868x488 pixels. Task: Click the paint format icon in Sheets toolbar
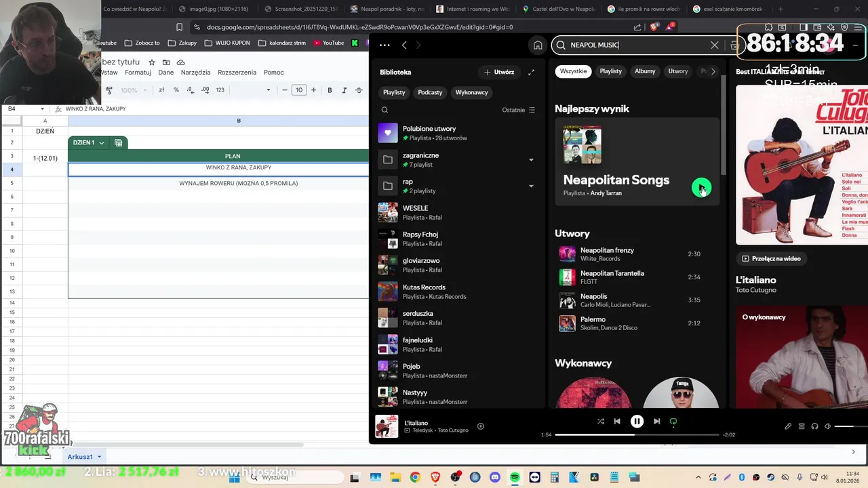pos(109,90)
